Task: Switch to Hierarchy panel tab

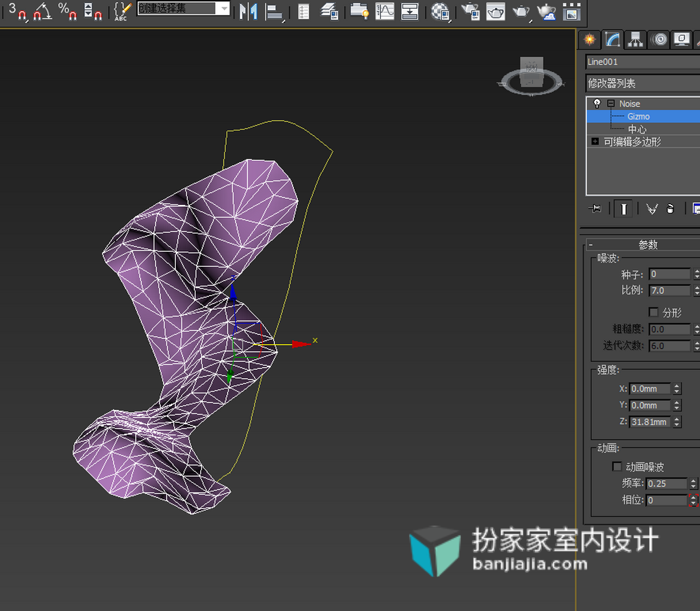Action: [635, 40]
